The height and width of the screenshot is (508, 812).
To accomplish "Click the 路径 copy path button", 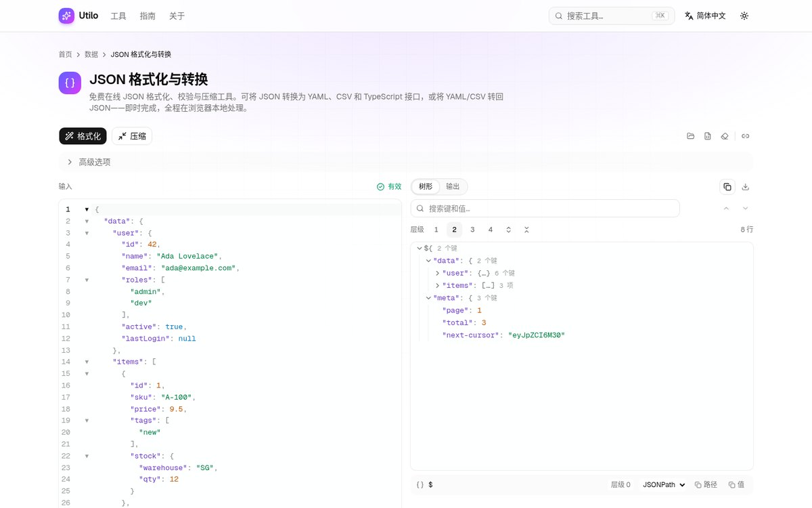I will 706,485.
